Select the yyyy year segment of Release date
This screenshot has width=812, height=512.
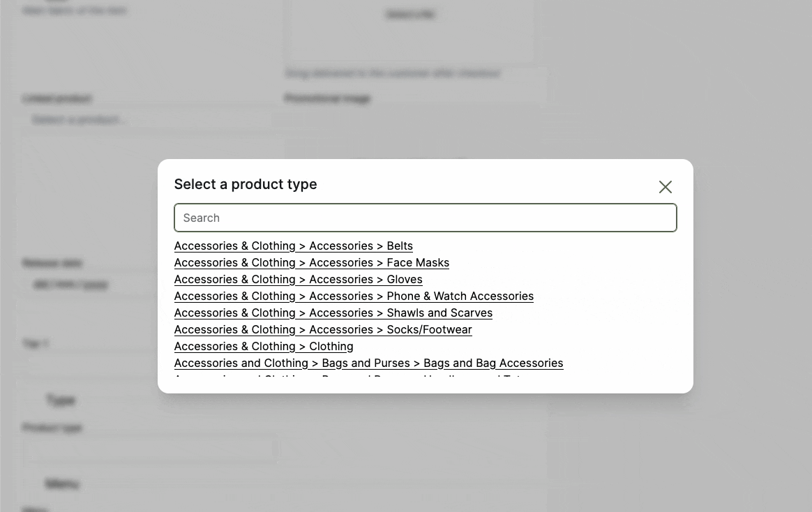pyautogui.click(x=95, y=284)
